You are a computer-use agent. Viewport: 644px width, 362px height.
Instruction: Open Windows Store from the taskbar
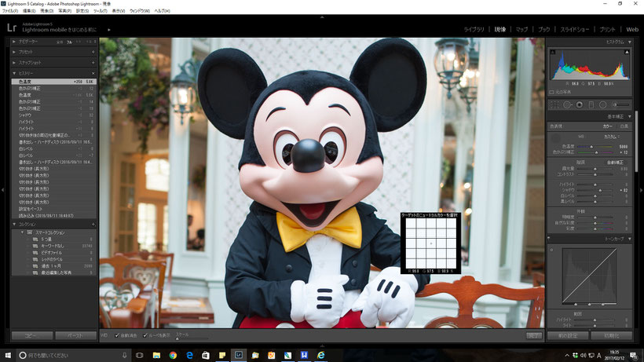point(205,355)
